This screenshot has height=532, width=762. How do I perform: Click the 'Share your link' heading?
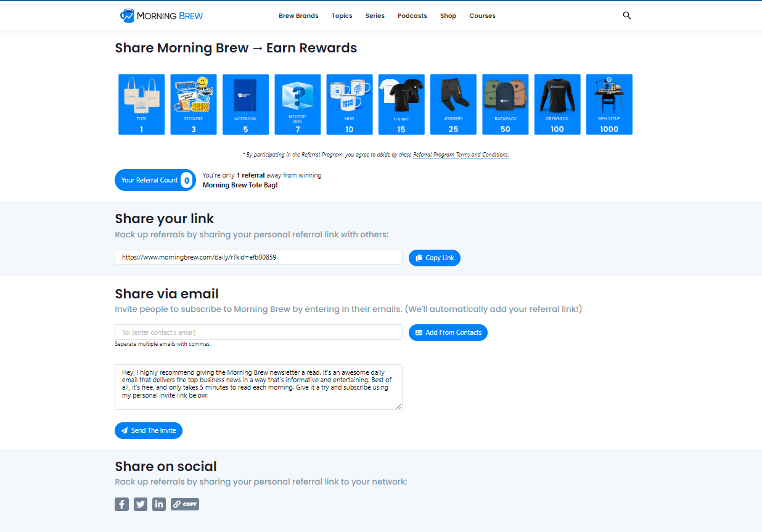(165, 219)
